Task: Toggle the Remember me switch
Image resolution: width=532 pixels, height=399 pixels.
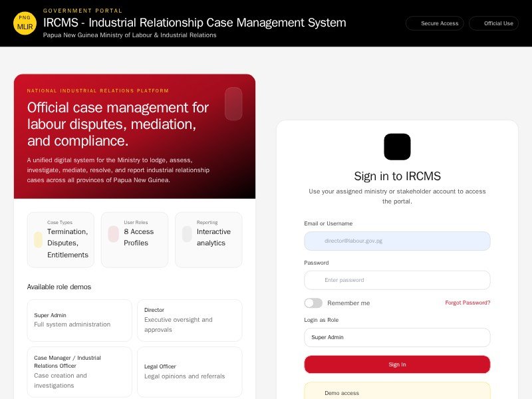Action: click(x=313, y=303)
